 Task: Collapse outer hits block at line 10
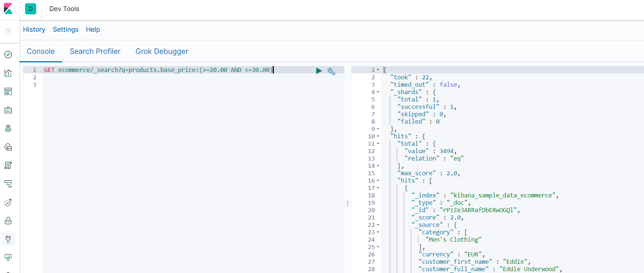click(x=378, y=136)
